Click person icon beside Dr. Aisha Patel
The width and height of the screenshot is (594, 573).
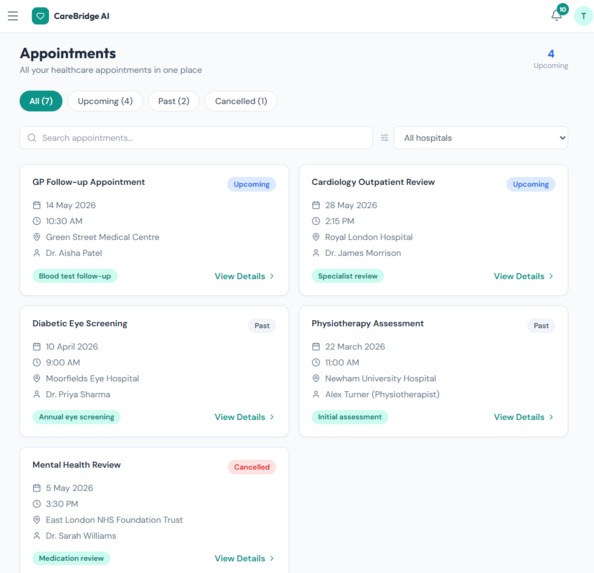pos(37,253)
